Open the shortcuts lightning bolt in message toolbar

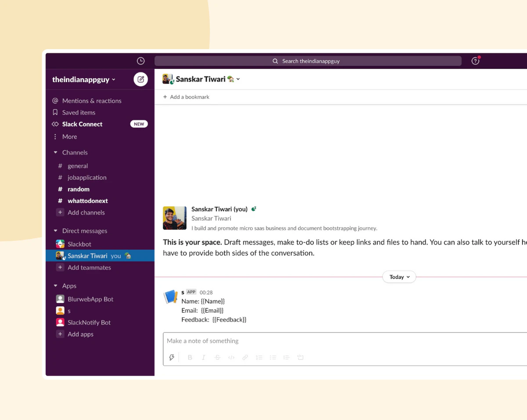click(172, 357)
